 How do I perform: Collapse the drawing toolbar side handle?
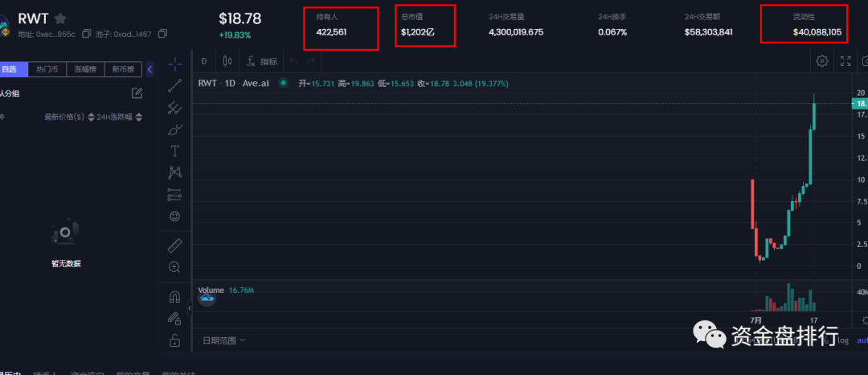coord(190,308)
